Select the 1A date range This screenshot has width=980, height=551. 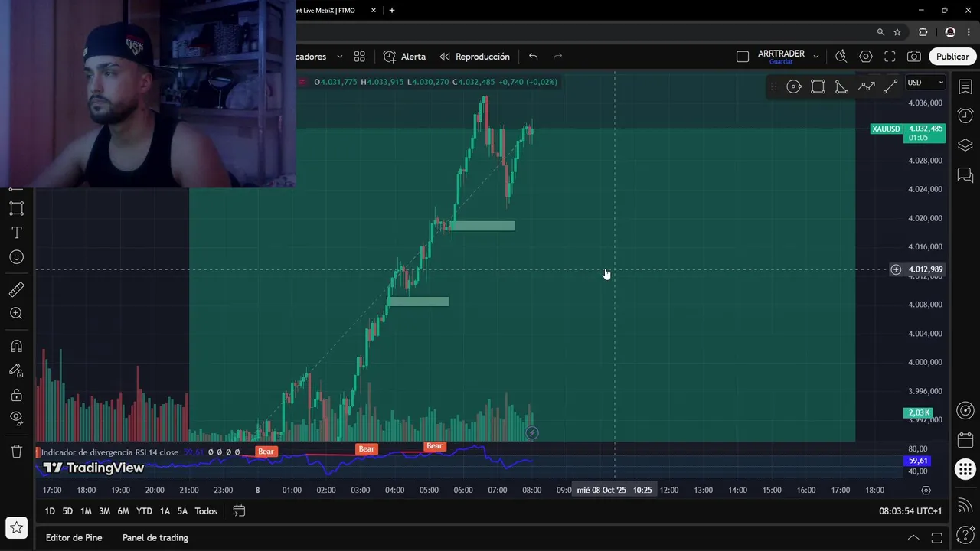165,511
